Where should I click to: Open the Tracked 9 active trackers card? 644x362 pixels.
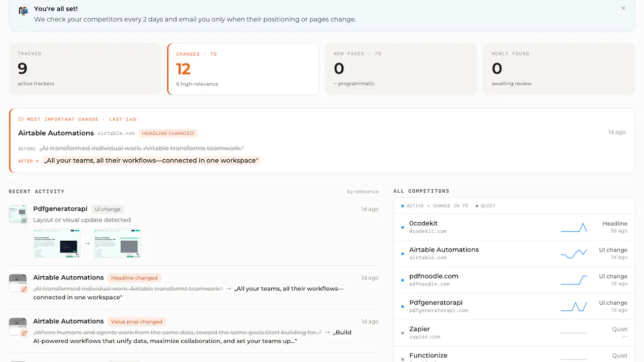(x=85, y=69)
